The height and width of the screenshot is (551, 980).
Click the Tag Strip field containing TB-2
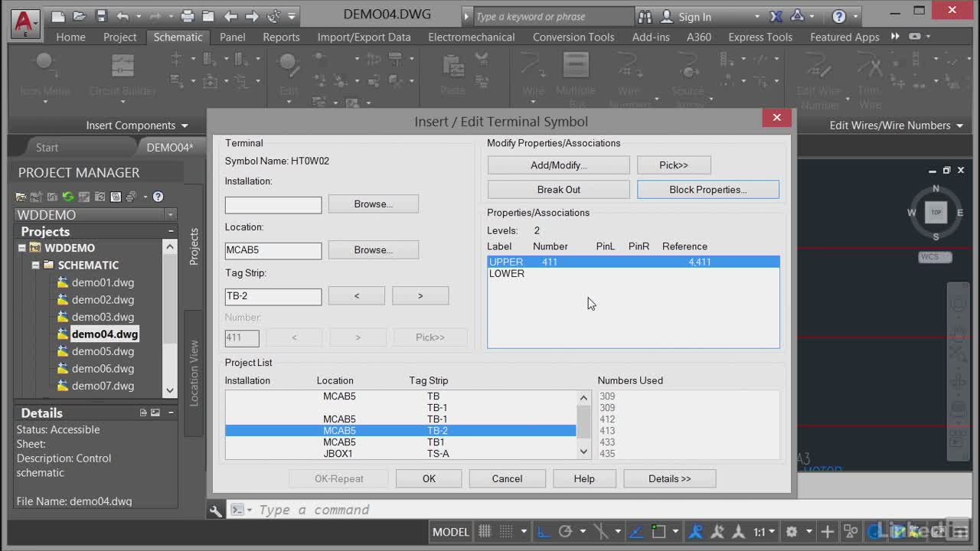[273, 296]
